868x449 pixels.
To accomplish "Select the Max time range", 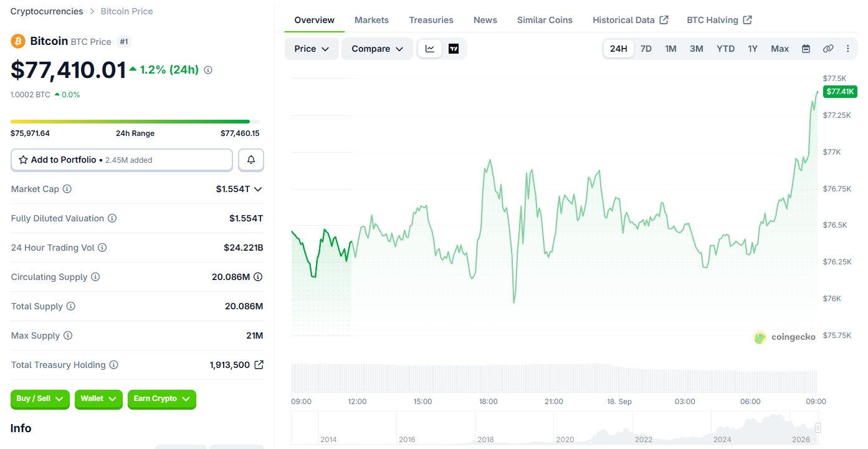I will [780, 49].
